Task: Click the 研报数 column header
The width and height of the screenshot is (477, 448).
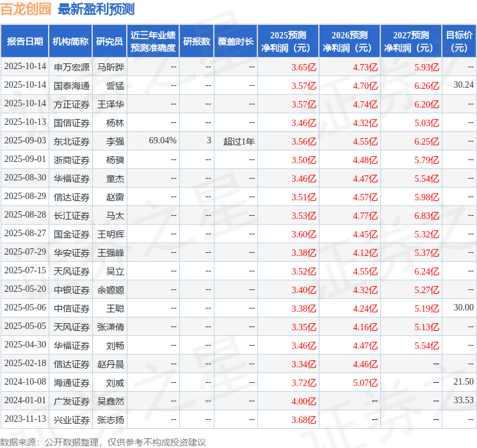Action: pos(197,42)
